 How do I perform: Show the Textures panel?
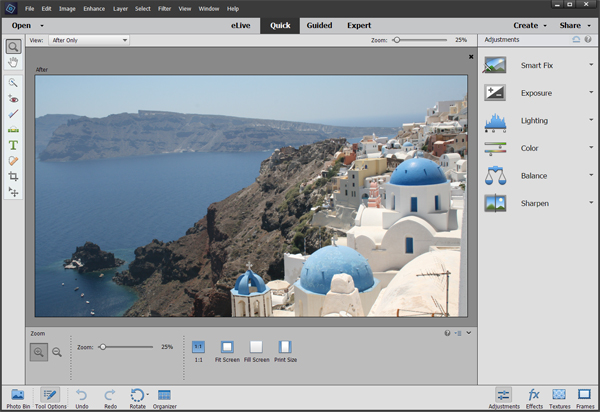coord(559,398)
